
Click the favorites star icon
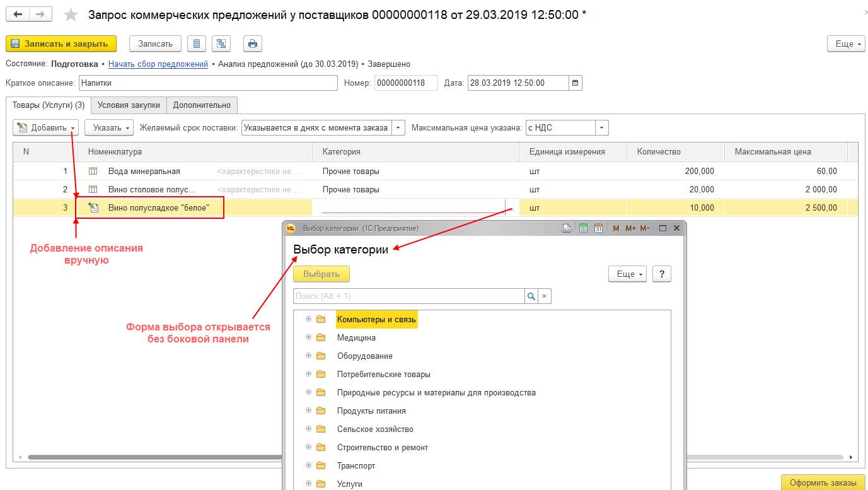tap(71, 15)
